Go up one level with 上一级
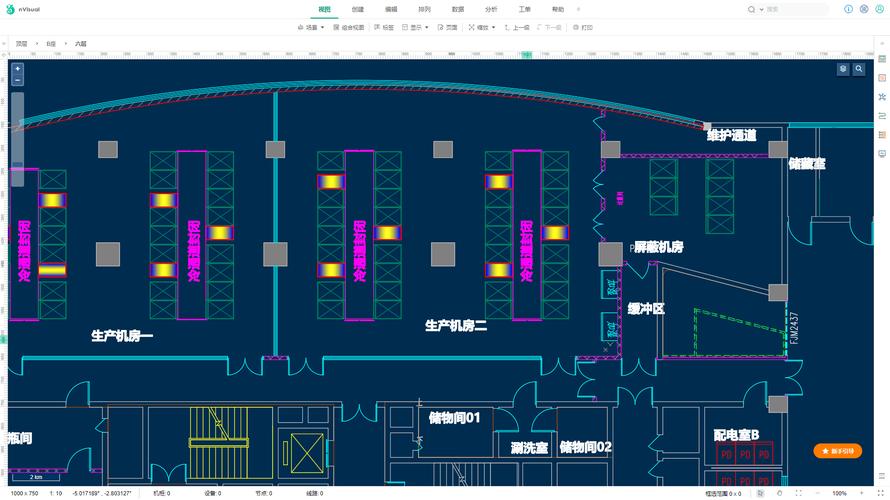890x500 pixels. coord(517,27)
